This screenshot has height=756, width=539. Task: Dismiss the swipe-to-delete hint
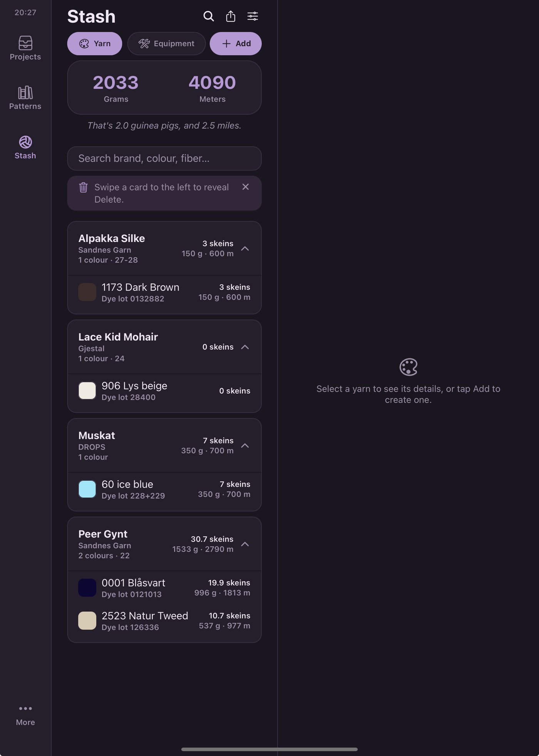245,187
